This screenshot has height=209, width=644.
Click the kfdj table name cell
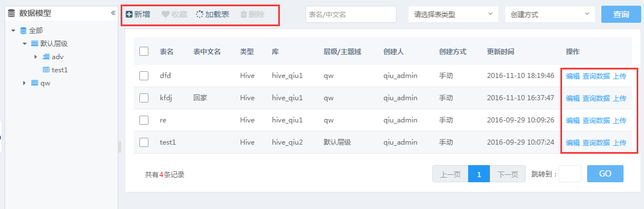[167, 98]
